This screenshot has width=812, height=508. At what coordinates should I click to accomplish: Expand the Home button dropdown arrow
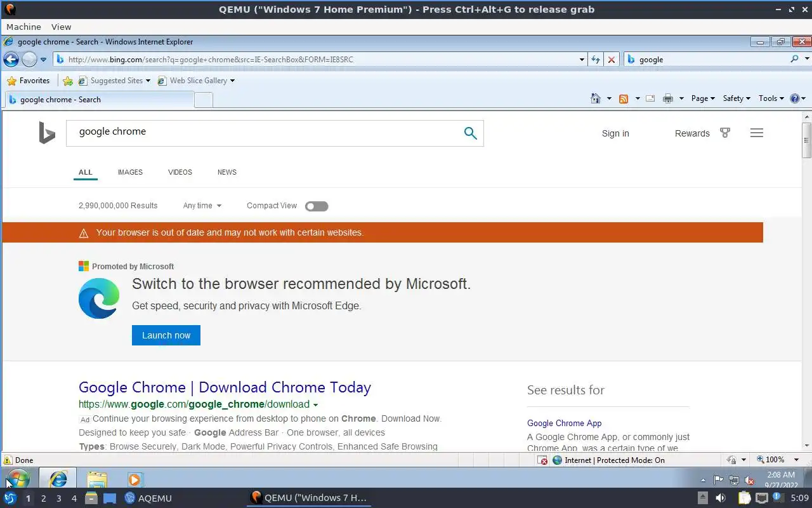(609, 98)
